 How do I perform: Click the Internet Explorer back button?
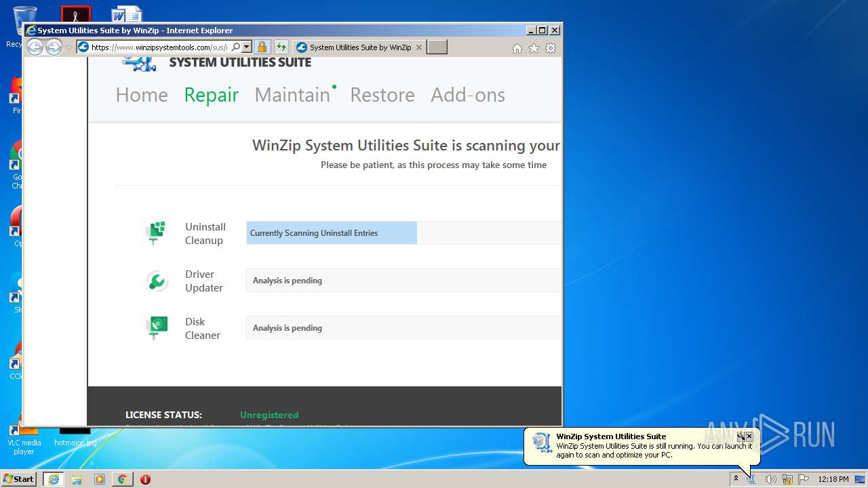(35, 47)
